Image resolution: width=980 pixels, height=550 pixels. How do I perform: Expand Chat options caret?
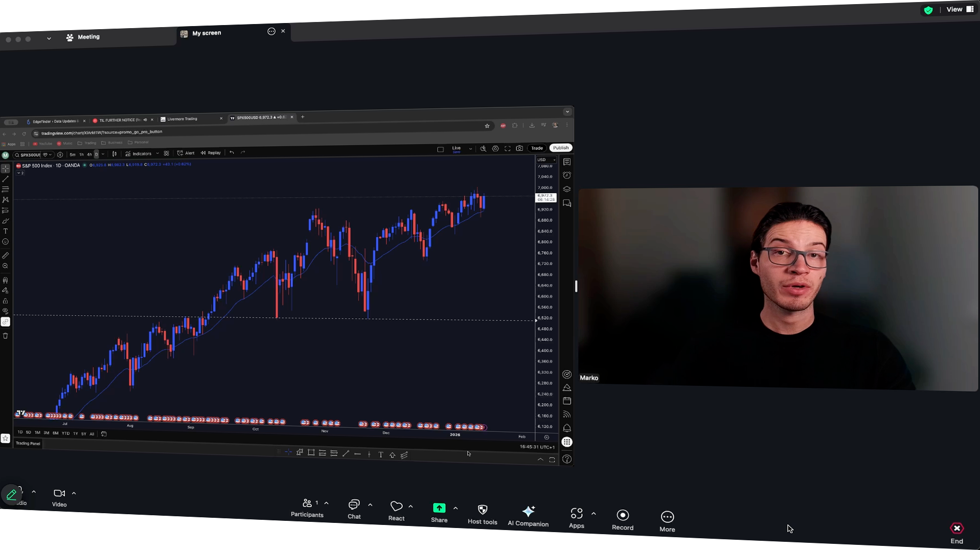[x=370, y=505]
